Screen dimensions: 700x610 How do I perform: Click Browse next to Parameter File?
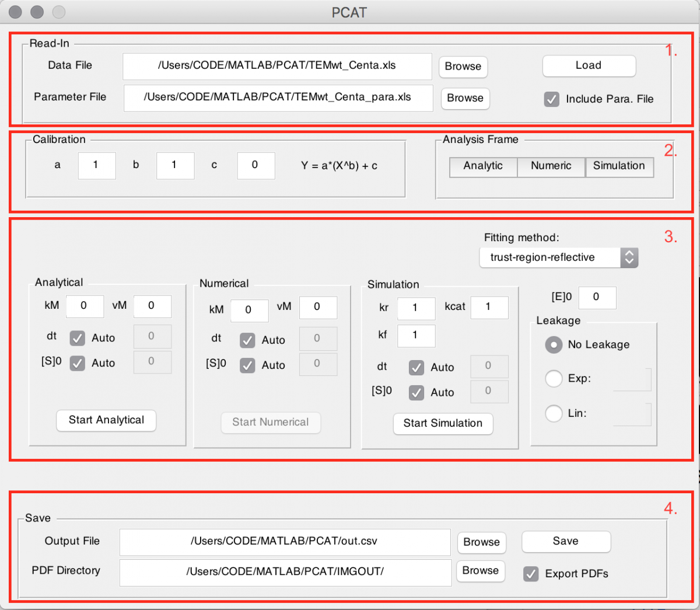465,98
